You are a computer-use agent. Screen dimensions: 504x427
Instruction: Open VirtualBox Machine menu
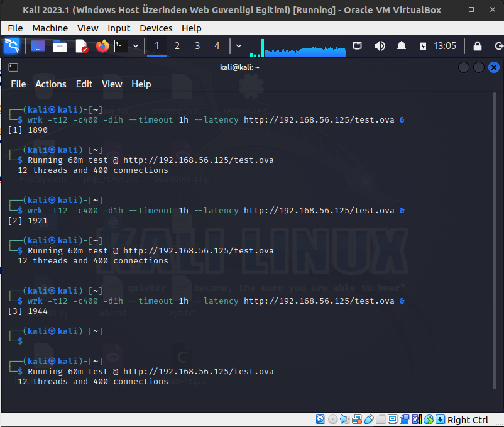click(x=50, y=28)
